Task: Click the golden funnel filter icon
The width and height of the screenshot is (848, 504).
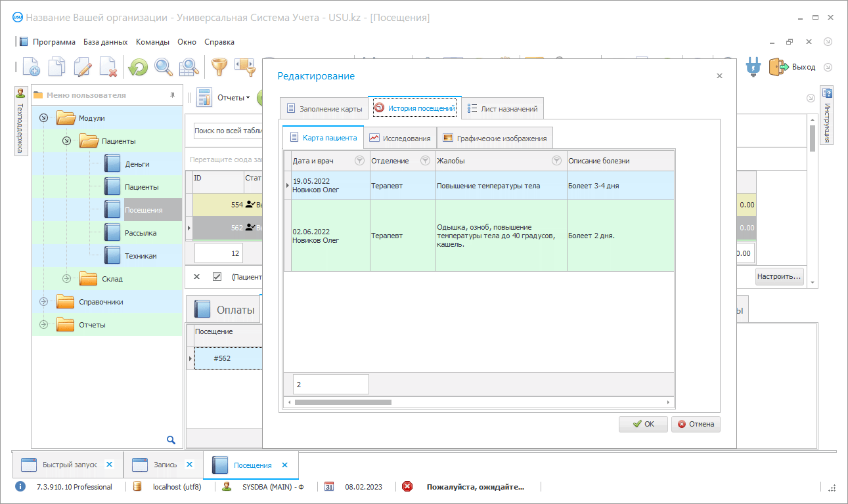Action: point(218,66)
